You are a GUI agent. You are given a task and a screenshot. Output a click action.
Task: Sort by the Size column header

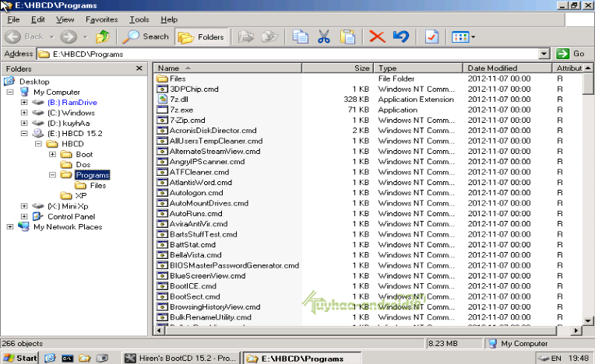click(x=338, y=68)
